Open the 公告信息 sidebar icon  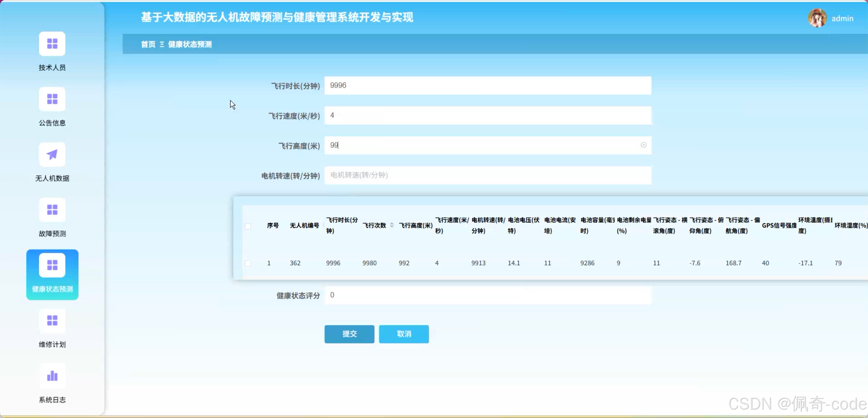click(52, 99)
